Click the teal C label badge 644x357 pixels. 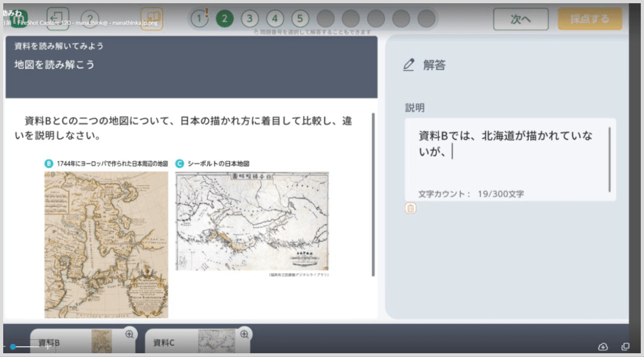(x=180, y=163)
